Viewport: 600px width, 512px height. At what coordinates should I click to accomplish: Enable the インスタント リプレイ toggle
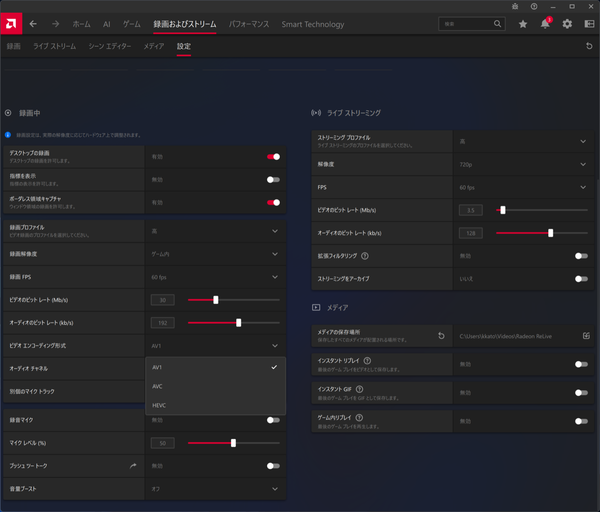point(581,364)
